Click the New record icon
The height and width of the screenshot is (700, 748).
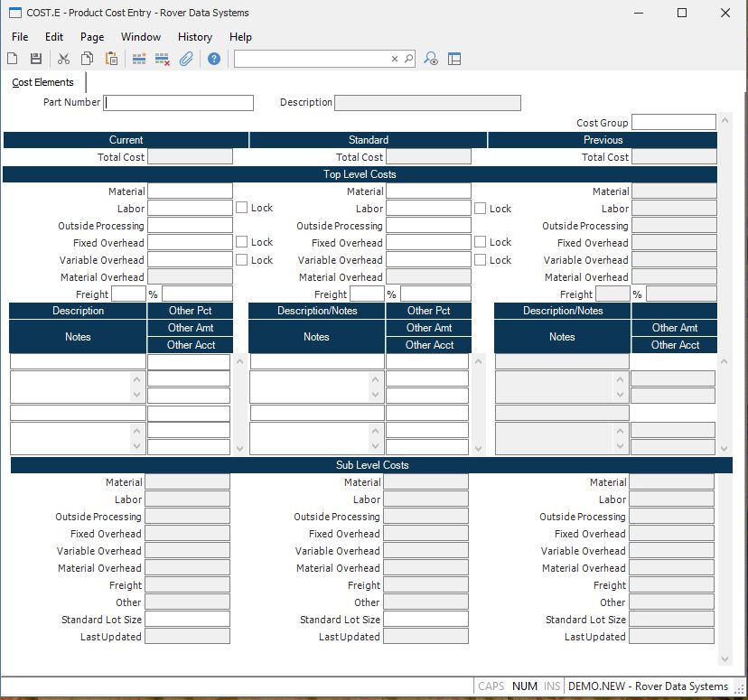coord(13,59)
